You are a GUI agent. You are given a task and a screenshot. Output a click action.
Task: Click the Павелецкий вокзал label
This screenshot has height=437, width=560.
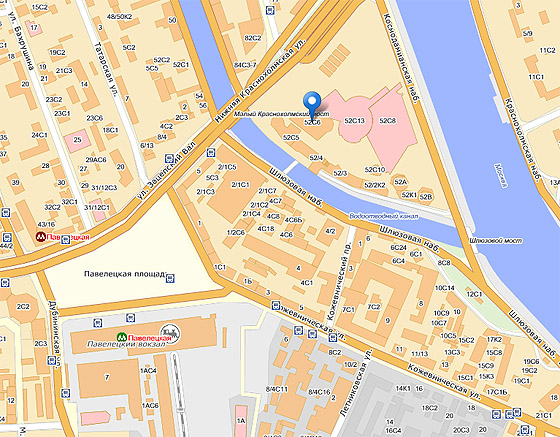coord(126,344)
